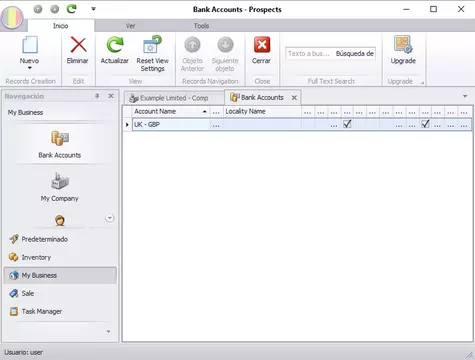475x360 pixels.
Task: Select Inventory in navigation list
Action: click(x=36, y=257)
